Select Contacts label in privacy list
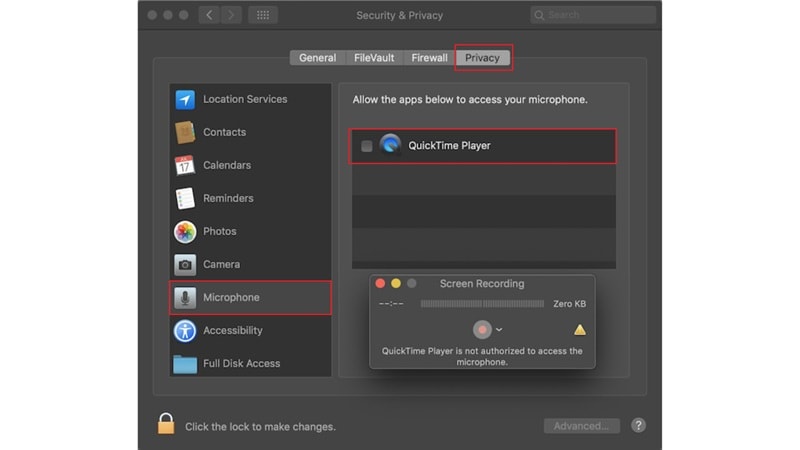 224,132
